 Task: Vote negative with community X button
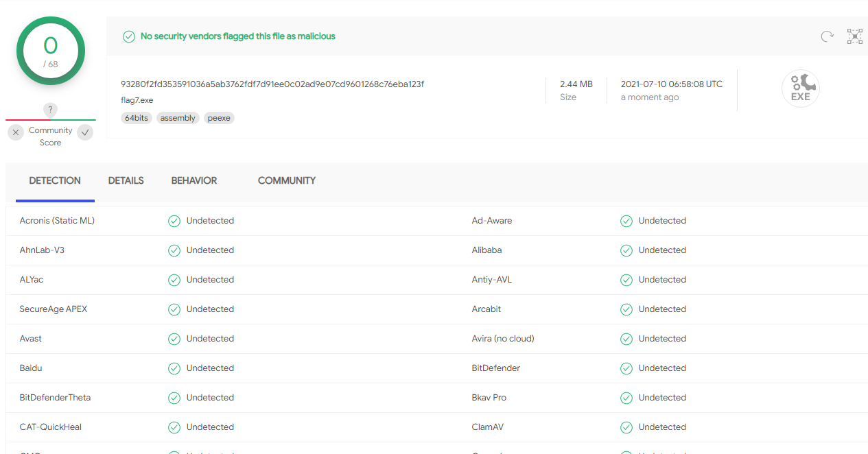[x=16, y=132]
